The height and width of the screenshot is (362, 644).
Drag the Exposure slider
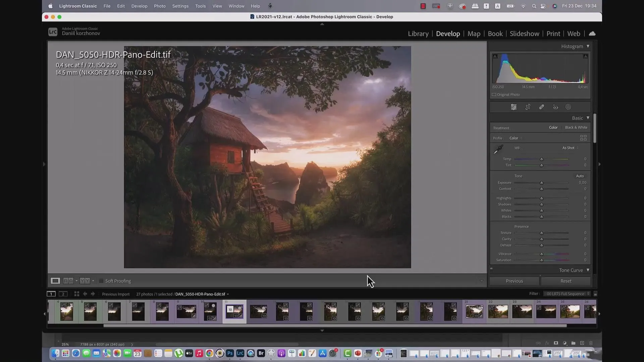541,183
